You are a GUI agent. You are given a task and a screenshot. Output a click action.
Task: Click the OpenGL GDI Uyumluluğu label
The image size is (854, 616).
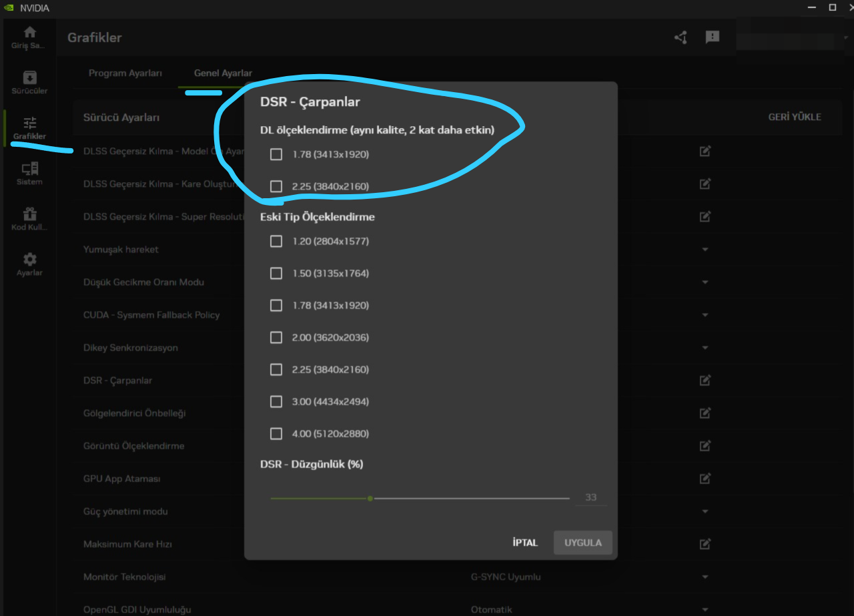coord(137,609)
